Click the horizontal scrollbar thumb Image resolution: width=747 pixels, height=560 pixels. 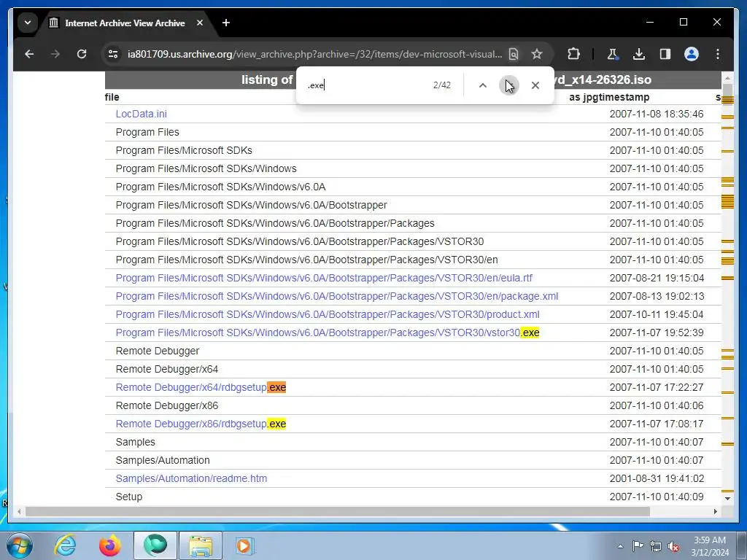(337, 511)
